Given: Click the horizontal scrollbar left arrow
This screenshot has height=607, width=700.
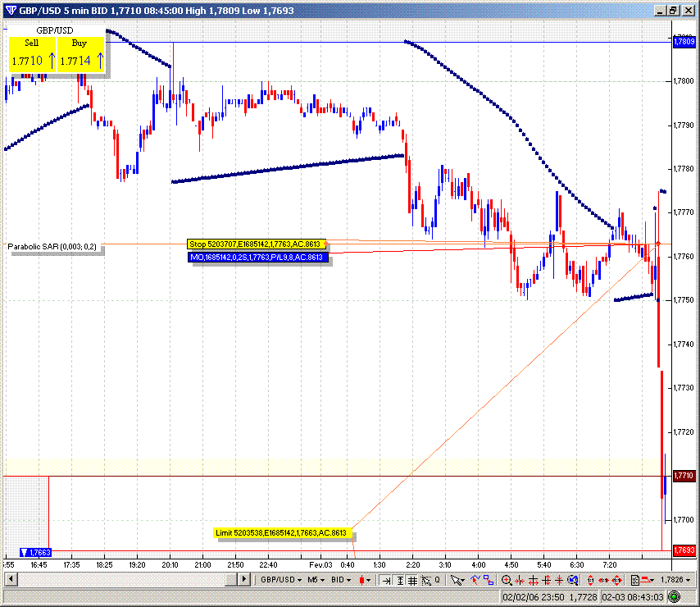Looking at the screenshot, I should pyautogui.click(x=9, y=578).
